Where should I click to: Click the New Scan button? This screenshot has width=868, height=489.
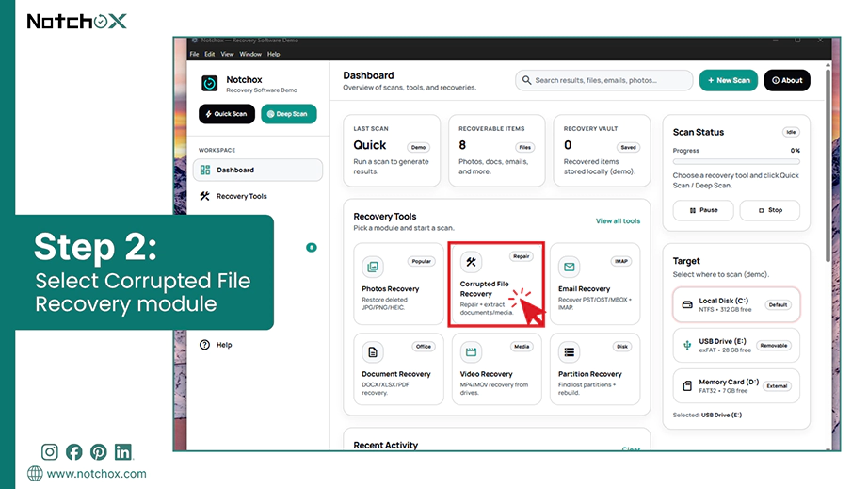click(729, 80)
